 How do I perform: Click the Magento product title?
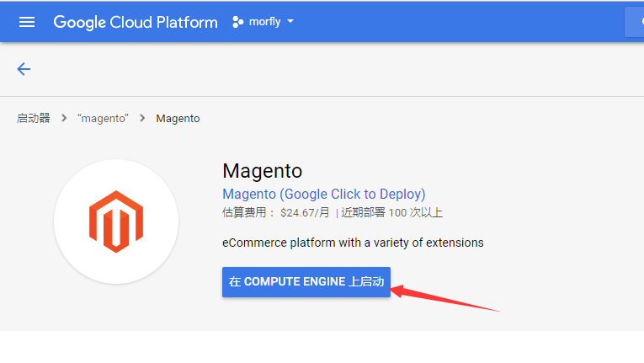coord(262,171)
